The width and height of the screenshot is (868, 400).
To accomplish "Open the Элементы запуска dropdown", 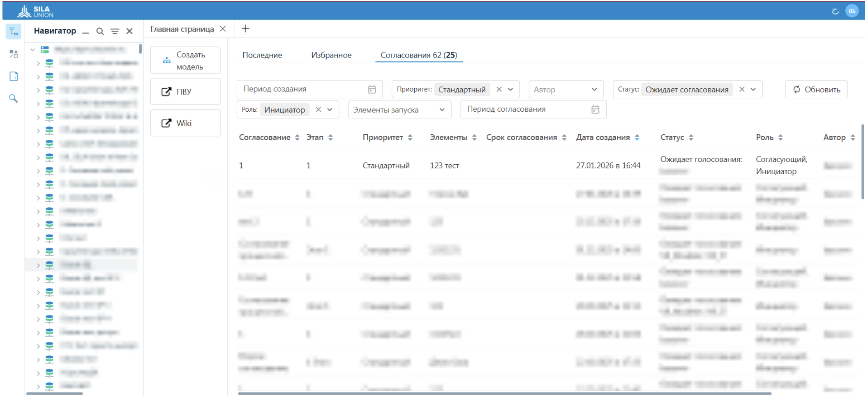I will point(399,109).
